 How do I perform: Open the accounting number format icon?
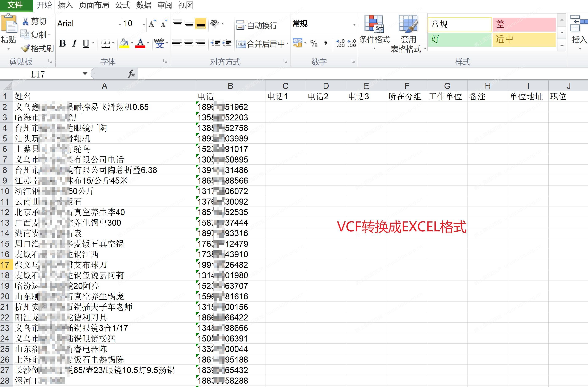[297, 43]
